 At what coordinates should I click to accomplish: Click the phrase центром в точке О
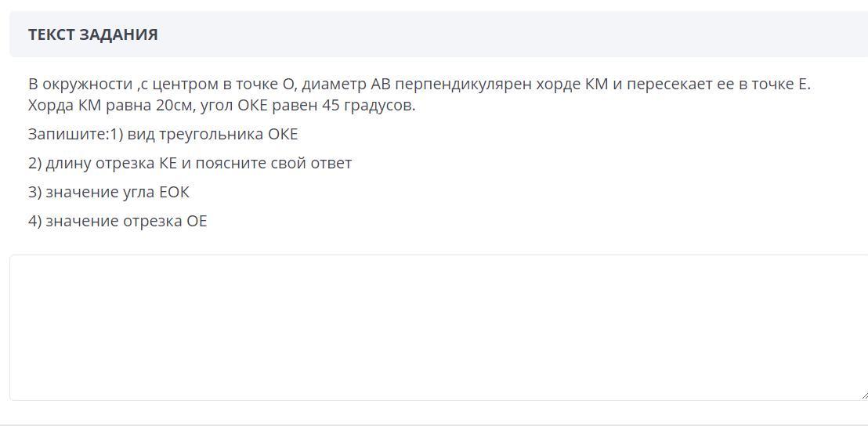(x=226, y=85)
